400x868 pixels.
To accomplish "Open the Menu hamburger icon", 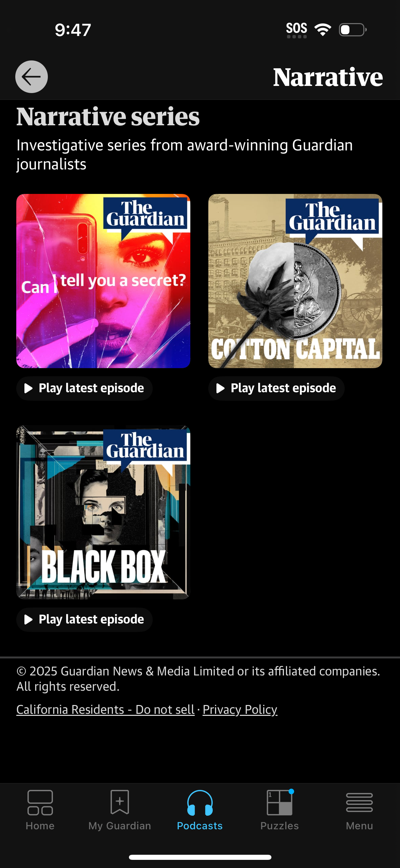I will coord(359,802).
